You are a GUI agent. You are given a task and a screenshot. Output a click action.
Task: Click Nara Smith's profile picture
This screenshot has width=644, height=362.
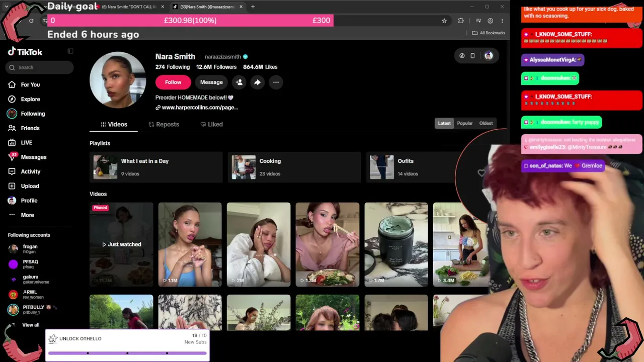[x=118, y=80]
